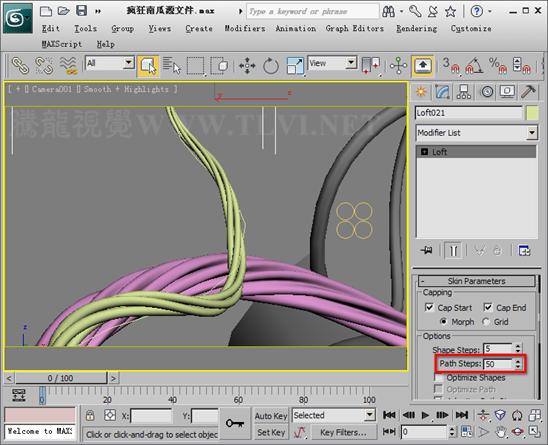The width and height of the screenshot is (548, 445).
Task: Toggle the Cap End checkbox
Action: (x=488, y=307)
